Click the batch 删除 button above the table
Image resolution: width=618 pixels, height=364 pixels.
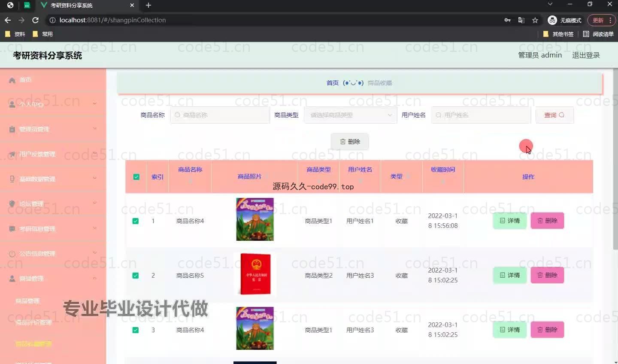[x=350, y=142]
